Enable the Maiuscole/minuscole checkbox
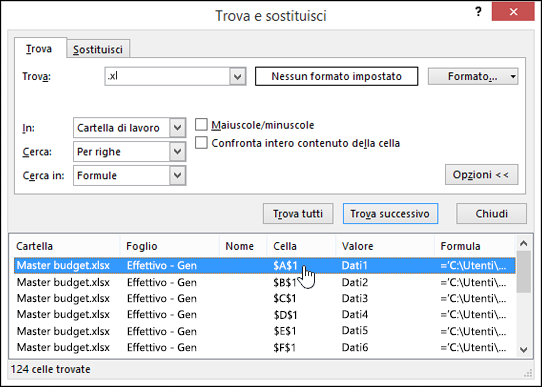 pos(201,125)
